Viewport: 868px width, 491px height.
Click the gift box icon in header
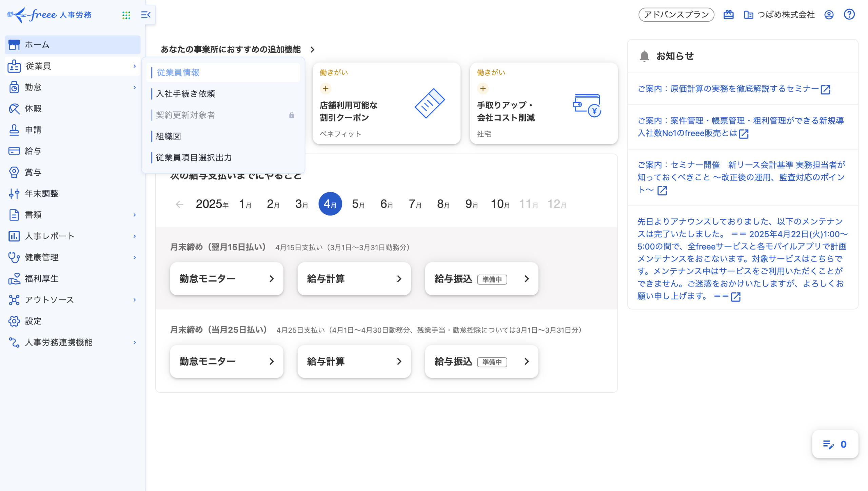tap(728, 15)
